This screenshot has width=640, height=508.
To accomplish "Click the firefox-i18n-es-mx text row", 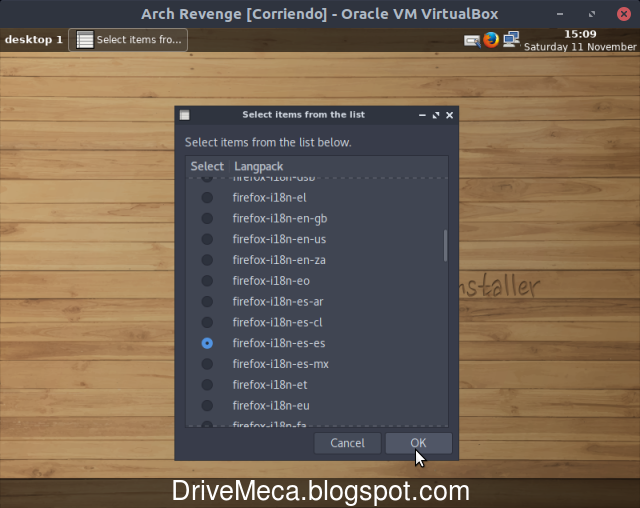I will (x=280, y=364).
